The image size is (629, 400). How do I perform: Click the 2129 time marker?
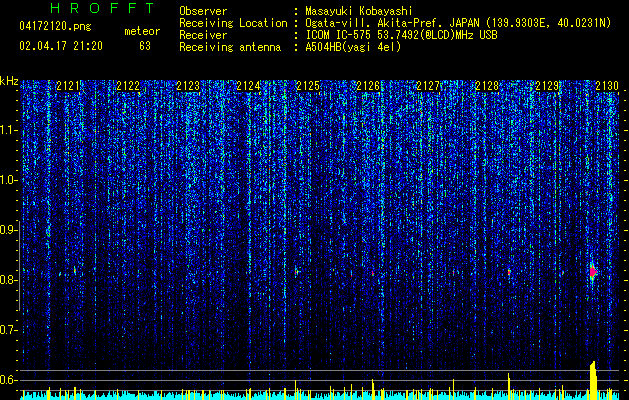(x=548, y=86)
